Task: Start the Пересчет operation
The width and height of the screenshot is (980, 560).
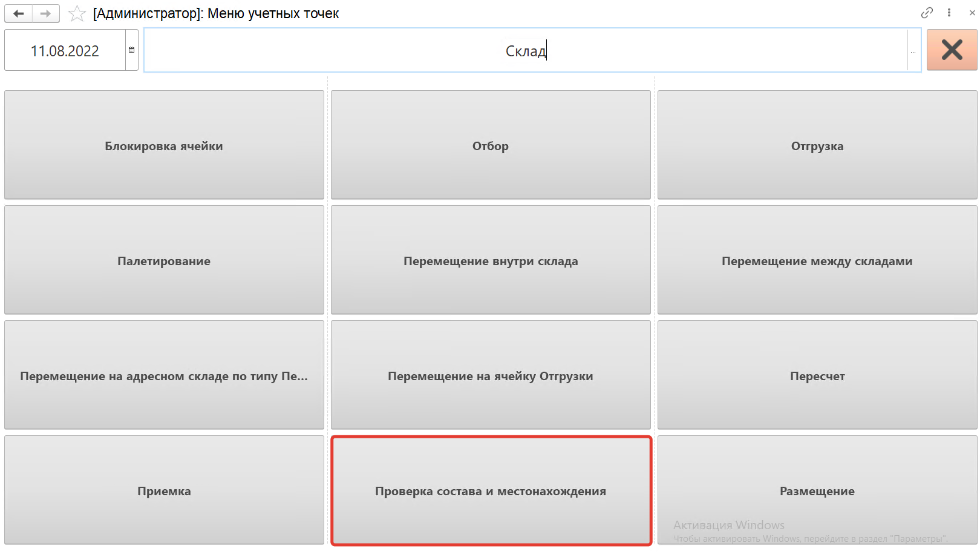Action: tap(817, 375)
